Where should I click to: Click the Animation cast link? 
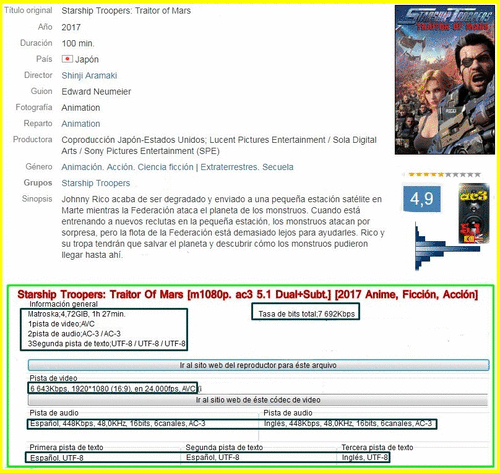tap(81, 124)
